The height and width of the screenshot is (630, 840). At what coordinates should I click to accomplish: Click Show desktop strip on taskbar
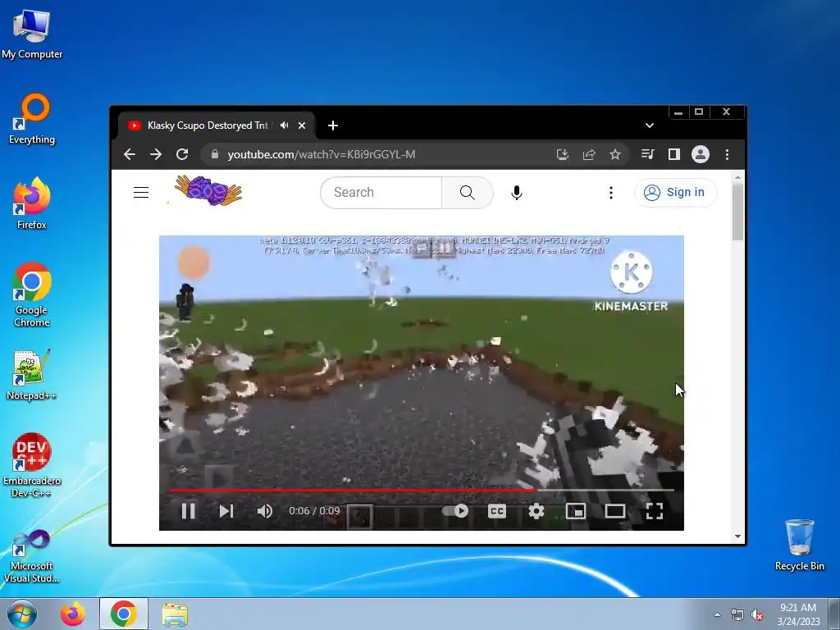[834, 614]
